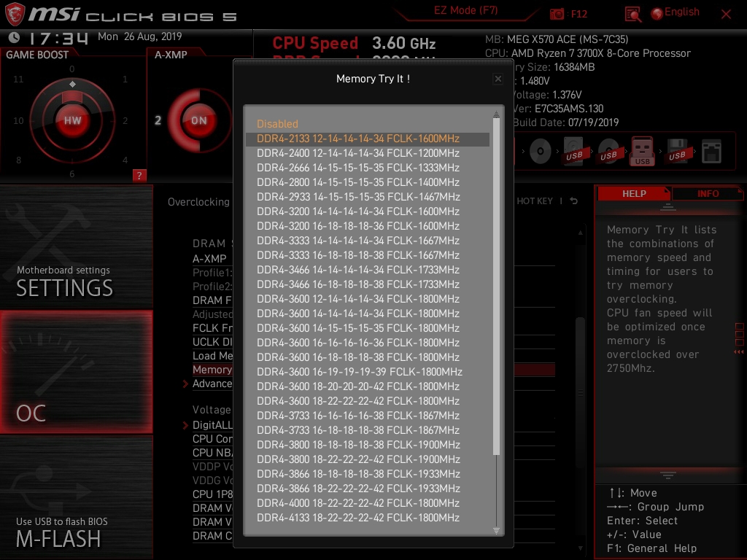
Task: Select DDR4-3200 14-14-14-14-34 FCLK-1600MHz
Action: pos(368,211)
